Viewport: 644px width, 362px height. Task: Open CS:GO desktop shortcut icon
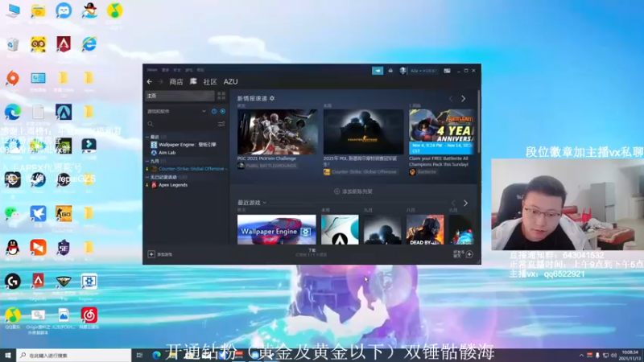[64, 213]
